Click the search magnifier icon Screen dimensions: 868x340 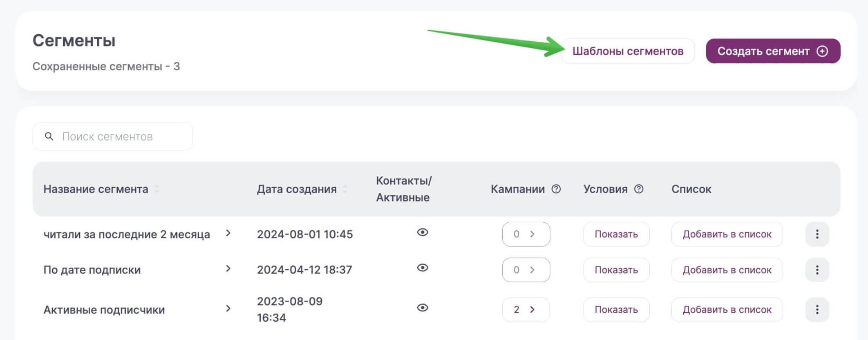[49, 136]
